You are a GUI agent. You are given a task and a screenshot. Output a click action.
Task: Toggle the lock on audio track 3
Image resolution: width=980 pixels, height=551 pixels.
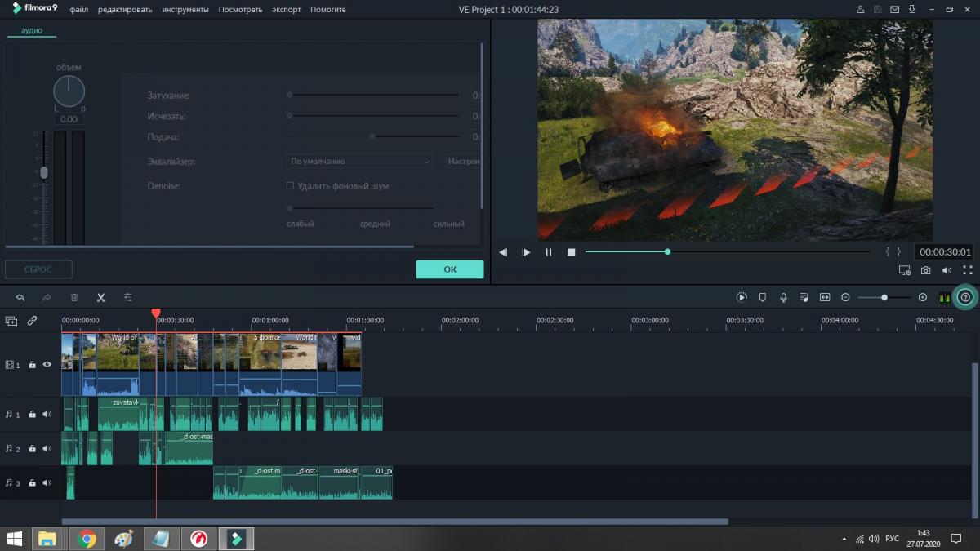click(x=32, y=483)
